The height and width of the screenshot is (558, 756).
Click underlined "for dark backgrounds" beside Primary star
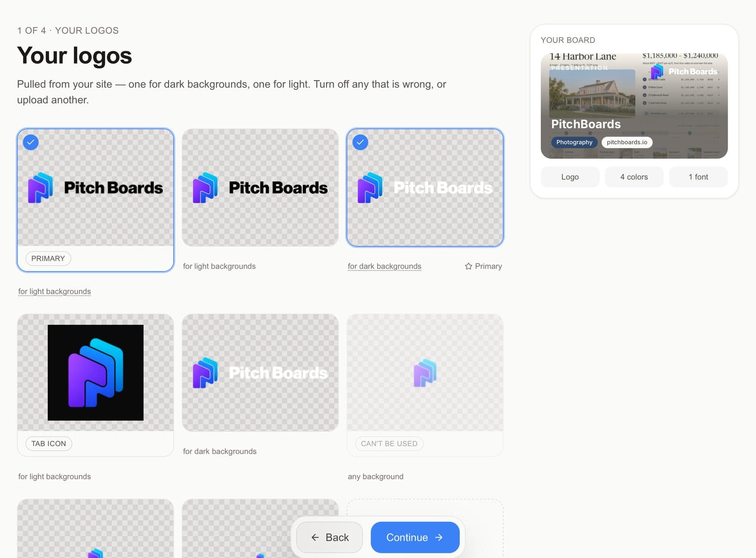click(385, 266)
